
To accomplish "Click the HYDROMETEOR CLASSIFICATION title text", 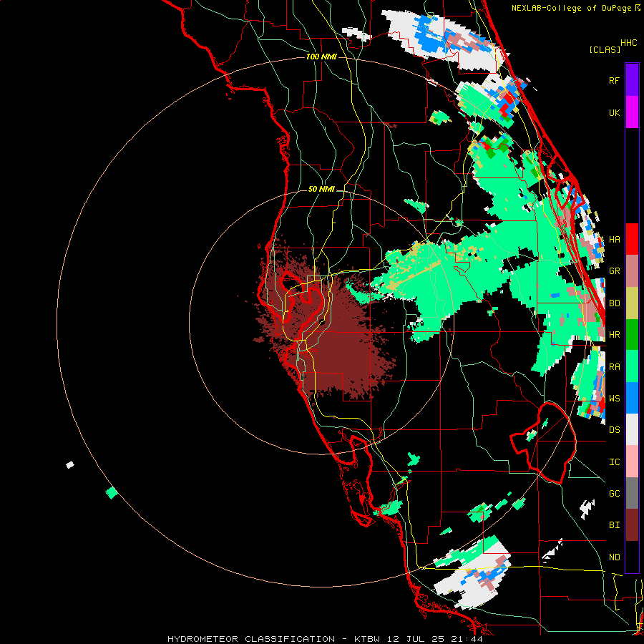I will click(x=251, y=639).
